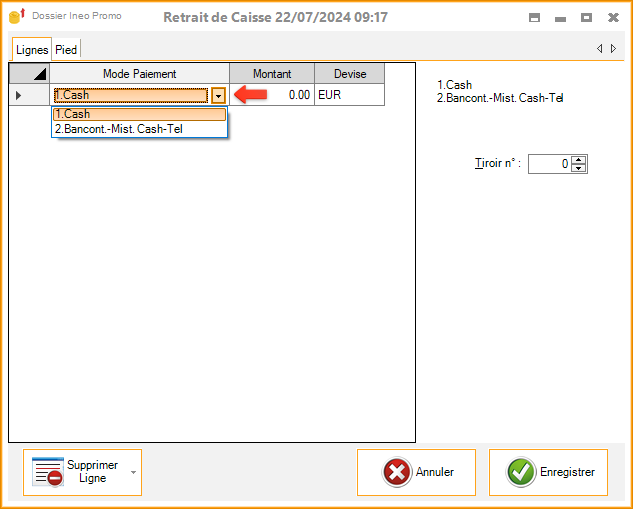Focus the Tiroir n° number field
The image size is (633, 509).
(550, 164)
